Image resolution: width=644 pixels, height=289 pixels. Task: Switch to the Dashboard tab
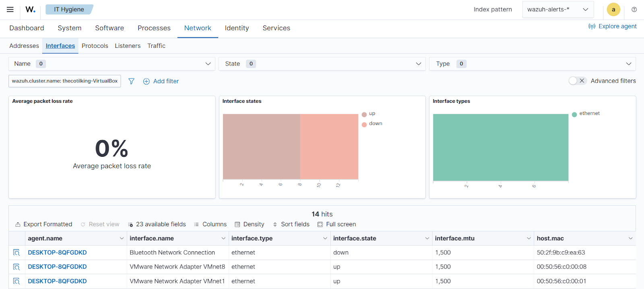tap(27, 28)
